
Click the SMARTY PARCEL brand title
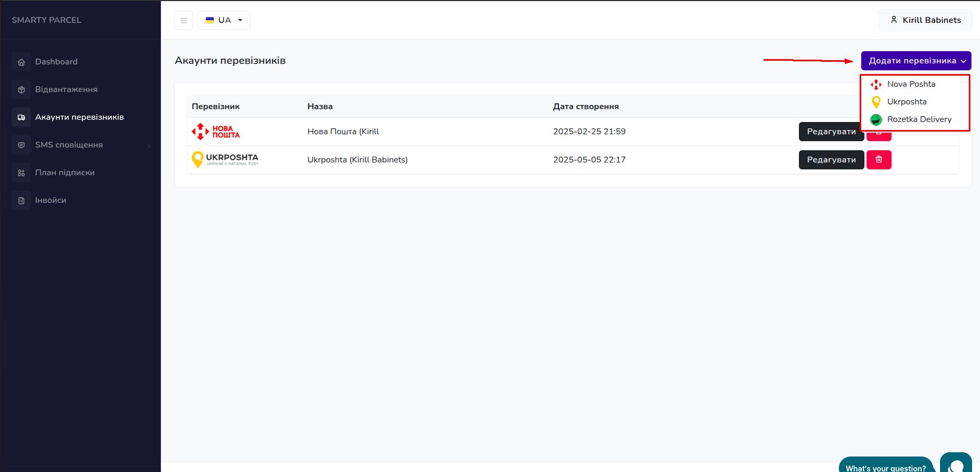(46, 20)
